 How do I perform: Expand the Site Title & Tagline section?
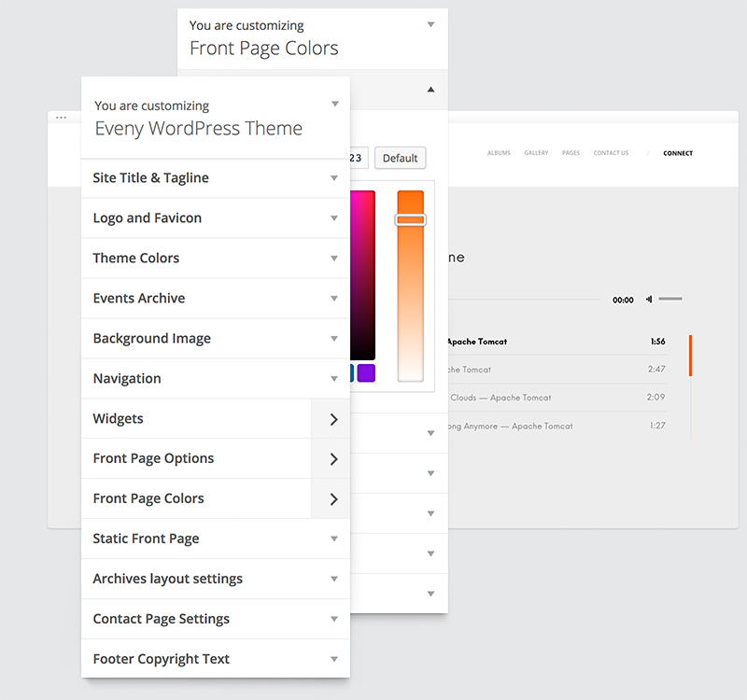click(x=216, y=178)
